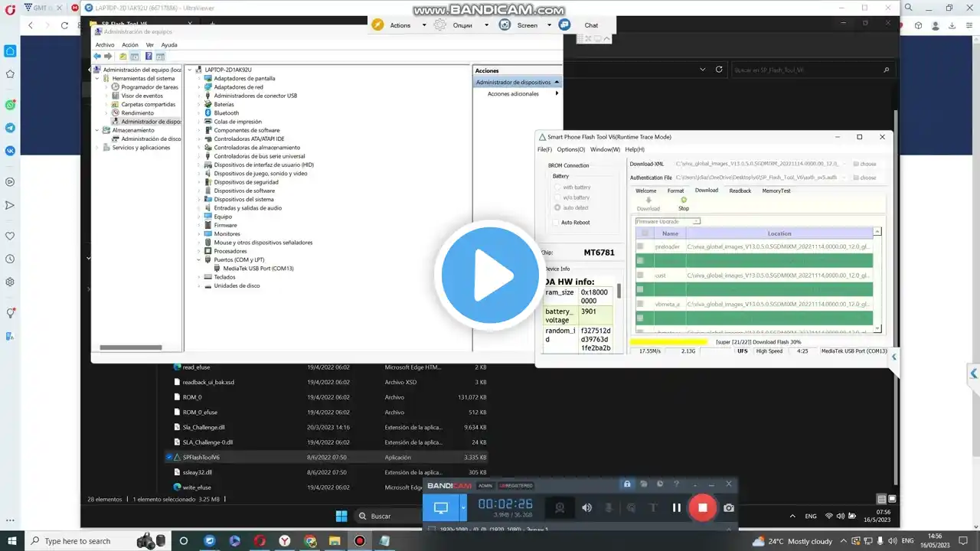Click the refresh icon in Explorer address bar
980x551 pixels.
point(719,69)
